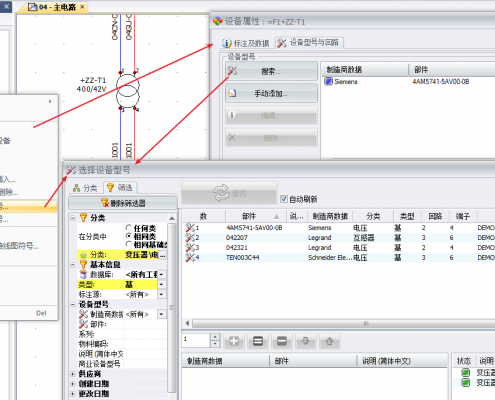Click the 手动添加 manual add button
Screen dimensions: 495x400
click(271, 93)
